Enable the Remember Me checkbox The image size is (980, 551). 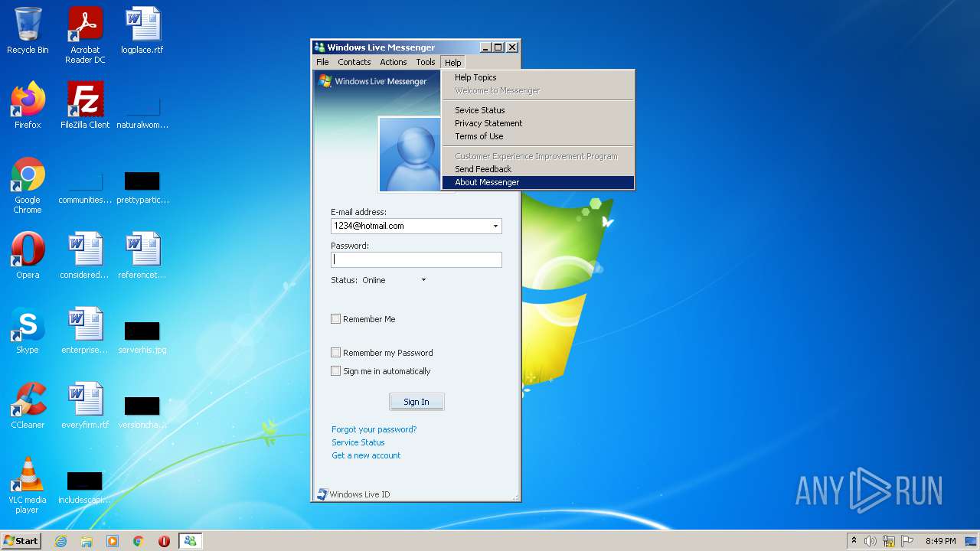point(335,319)
